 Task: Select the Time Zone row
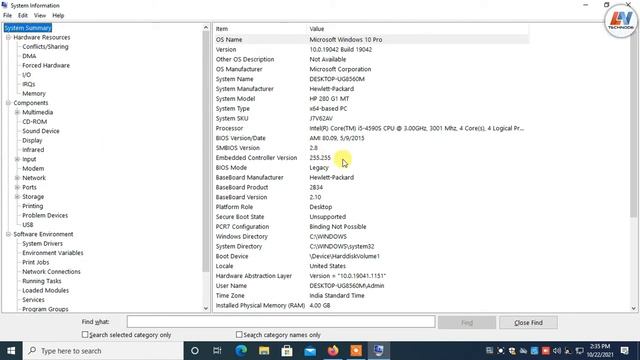[371, 296]
